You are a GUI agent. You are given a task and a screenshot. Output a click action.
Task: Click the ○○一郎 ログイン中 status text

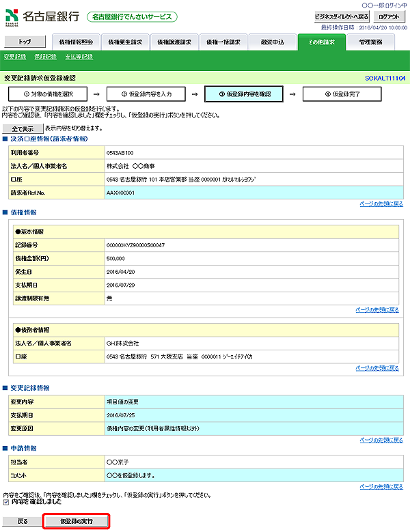point(384,5)
